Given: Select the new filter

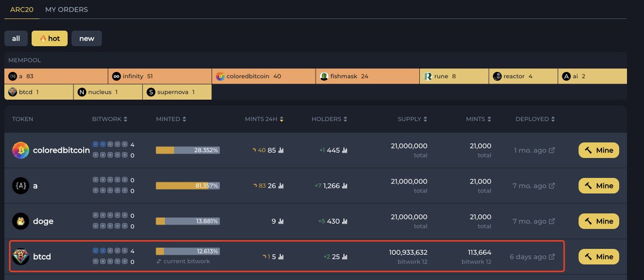Looking at the screenshot, I should (86, 39).
